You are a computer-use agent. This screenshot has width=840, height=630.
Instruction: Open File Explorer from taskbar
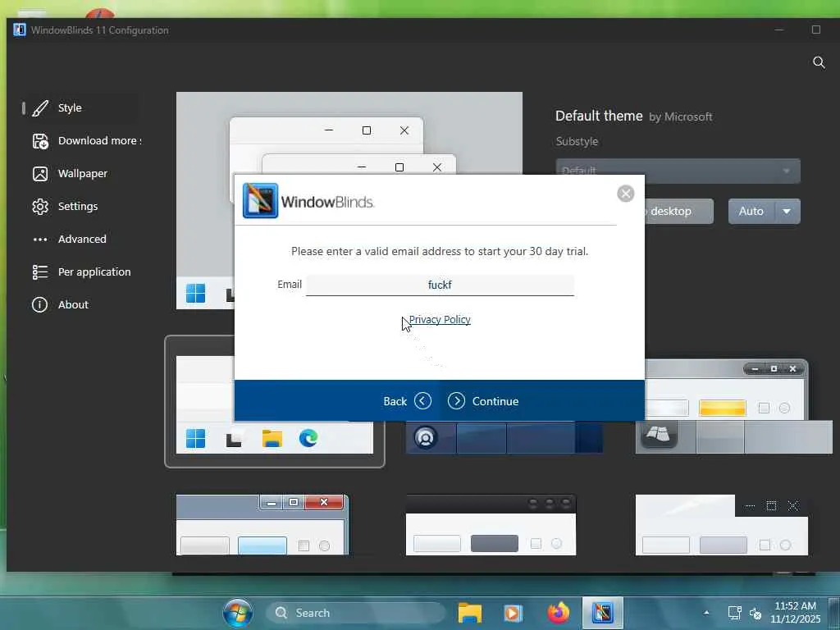[470, 613]
